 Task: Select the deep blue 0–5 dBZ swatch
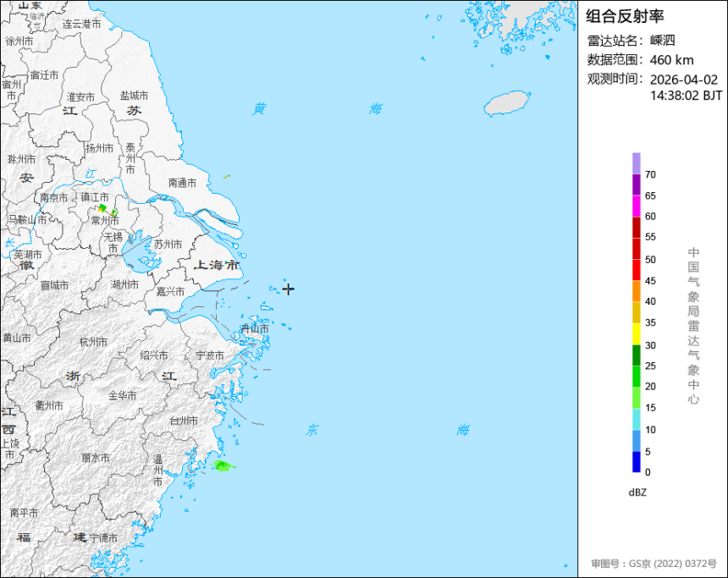click(x=636, y=462)
